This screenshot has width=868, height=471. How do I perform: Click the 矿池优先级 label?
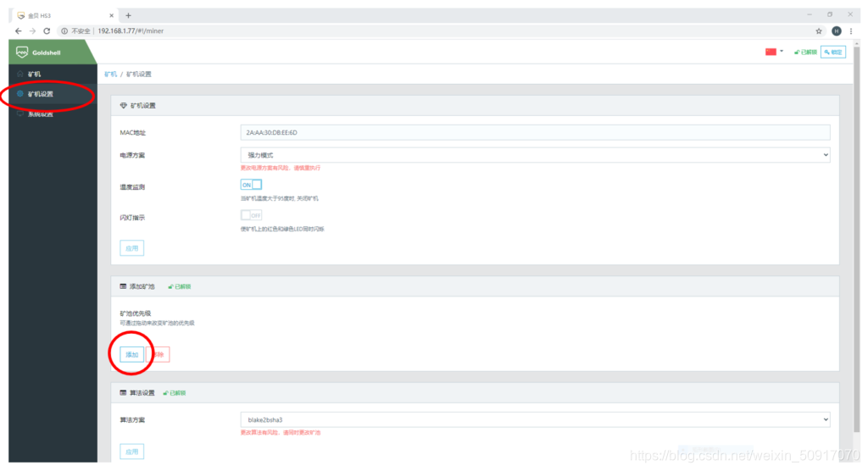pos(135,313)
